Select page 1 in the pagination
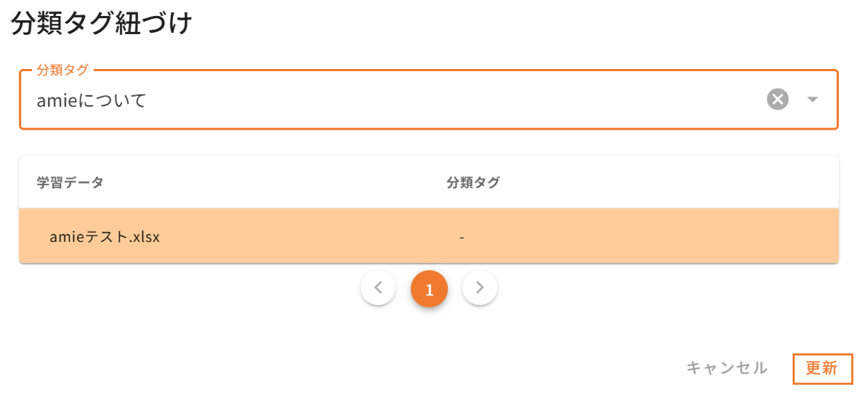The width and height of the screenshot is (868, 398). [429, 289]
